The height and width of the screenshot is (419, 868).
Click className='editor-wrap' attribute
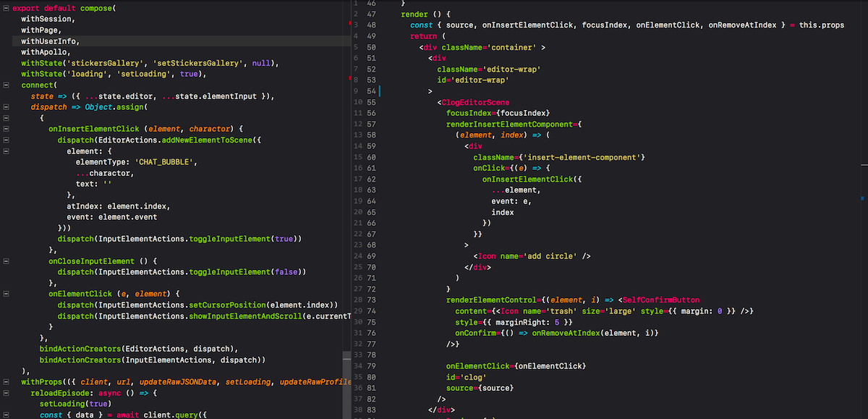(489, 69)
